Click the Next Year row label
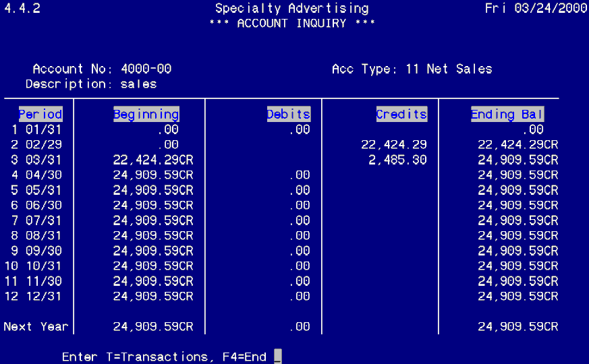589x364 pixels. click(36, 326)
